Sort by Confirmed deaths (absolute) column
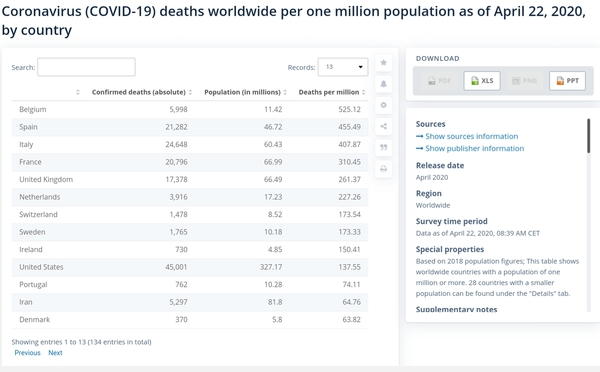 point(142,92)
